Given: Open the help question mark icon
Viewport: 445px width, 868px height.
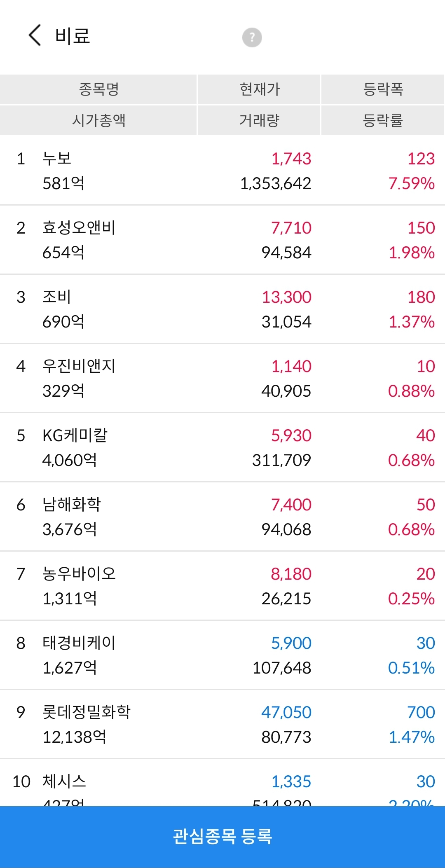Looking at the screenshot, I should click(252, 37).
